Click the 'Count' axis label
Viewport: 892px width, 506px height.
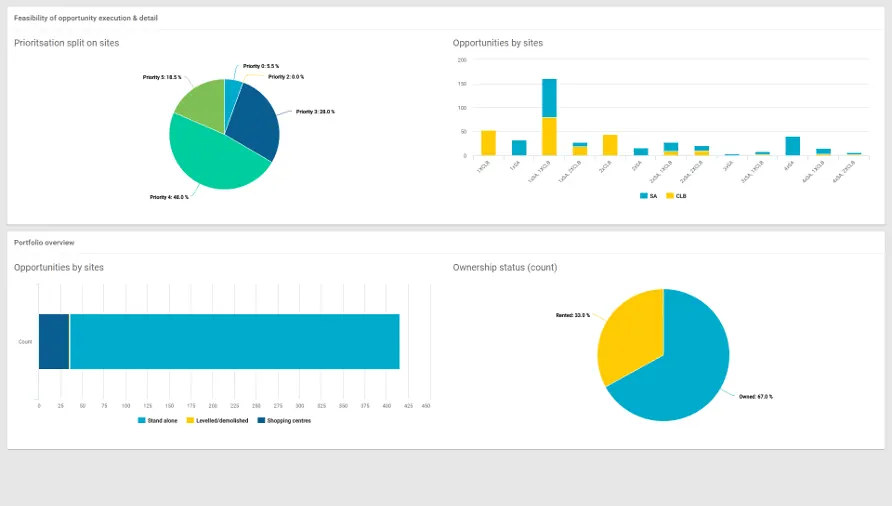(25, 342)
